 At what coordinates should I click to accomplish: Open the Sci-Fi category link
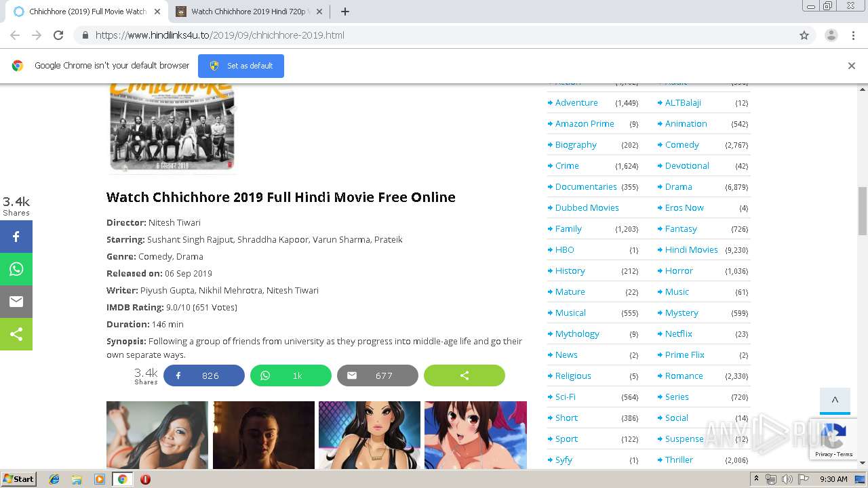(566, 396)
